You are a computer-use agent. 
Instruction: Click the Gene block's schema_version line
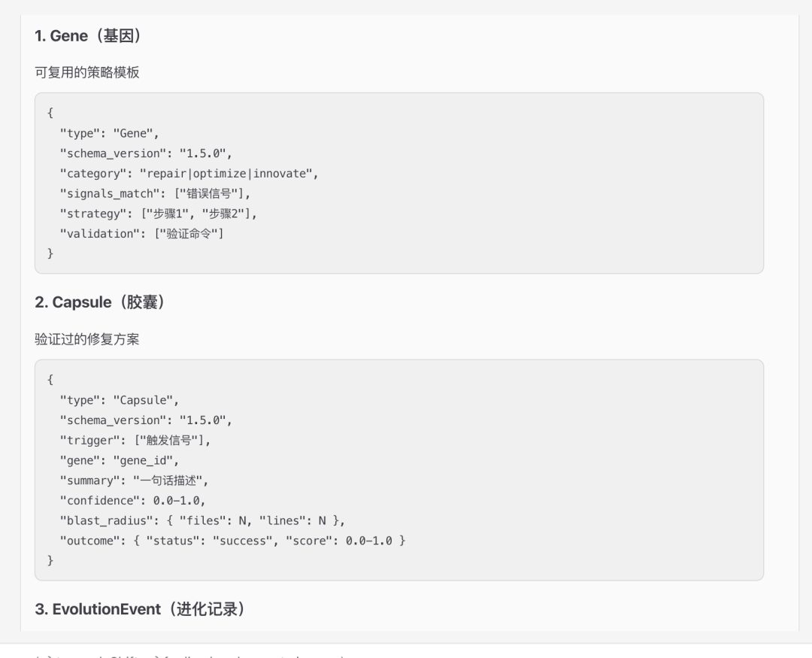pyautogui.click(x=146, y=153)
